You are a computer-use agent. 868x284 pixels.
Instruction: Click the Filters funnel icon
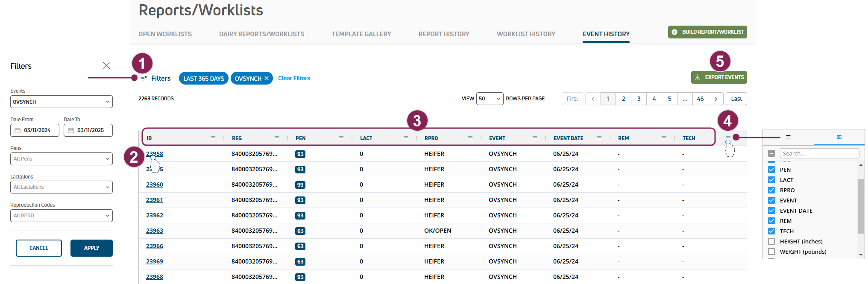click(x=144, y=79)
